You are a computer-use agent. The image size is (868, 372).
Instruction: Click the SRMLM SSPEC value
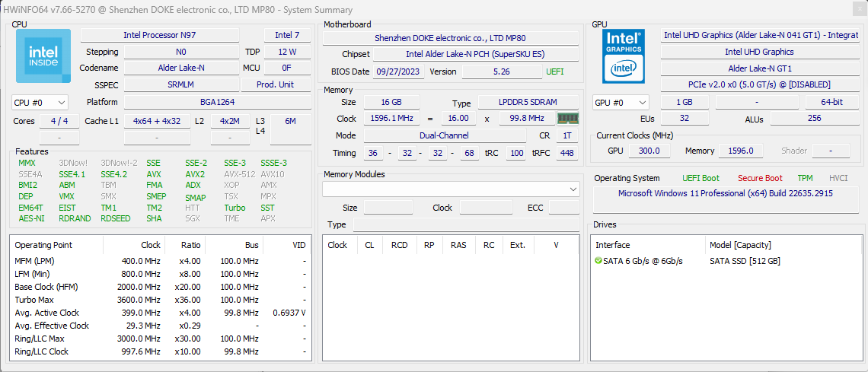pos(181,84)
